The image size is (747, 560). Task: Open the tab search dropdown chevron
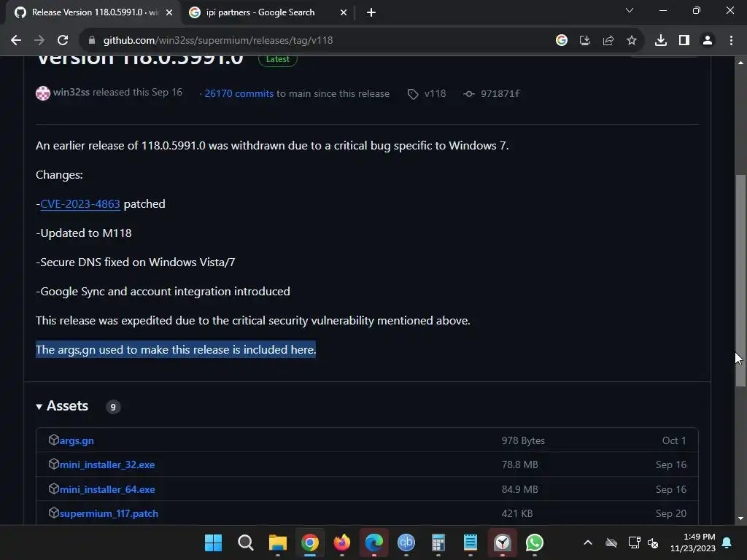click(630, 10)
